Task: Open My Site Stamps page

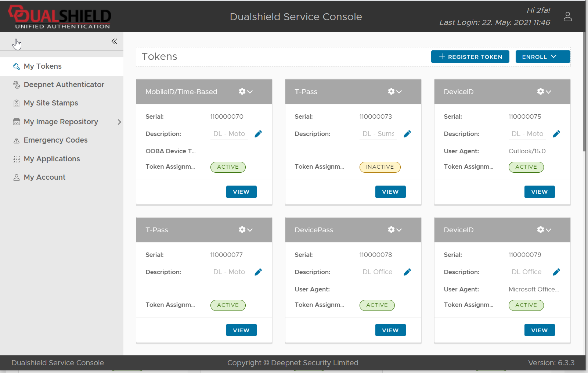Action: pos(51,103)
